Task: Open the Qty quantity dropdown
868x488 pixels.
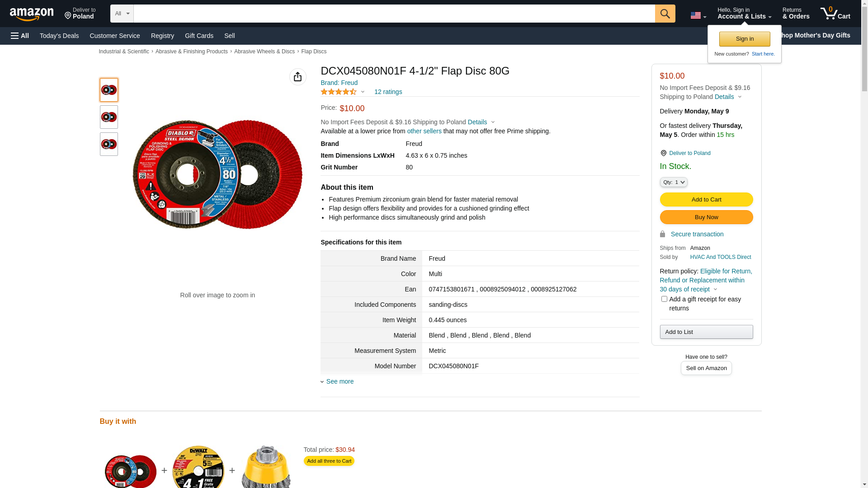Action: pos(673,182)
